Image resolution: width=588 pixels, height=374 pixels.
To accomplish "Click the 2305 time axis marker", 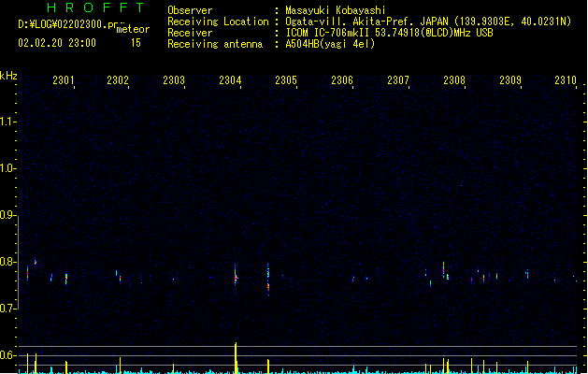I will click(x=286, y=80).
